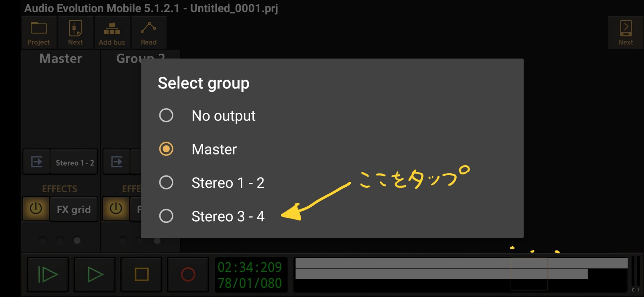Open the Project folder menu
The width and height of the screenshot is (644, 297).
39,33
